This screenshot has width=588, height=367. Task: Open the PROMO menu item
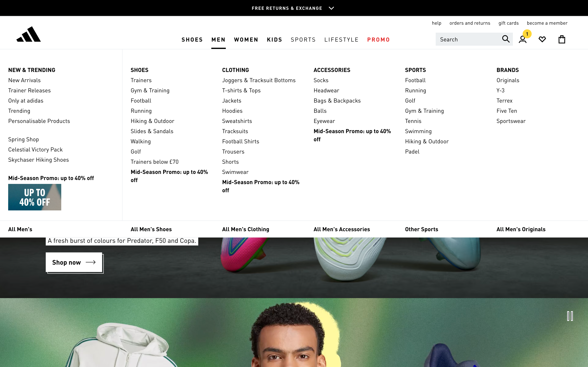click(378, 40)
